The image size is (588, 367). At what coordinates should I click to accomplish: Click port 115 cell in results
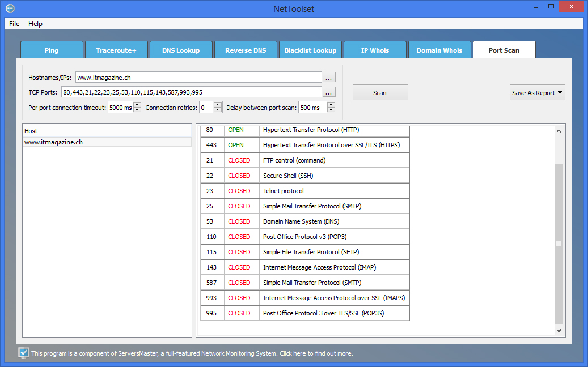pyautogui.click(x=213, y=252)
